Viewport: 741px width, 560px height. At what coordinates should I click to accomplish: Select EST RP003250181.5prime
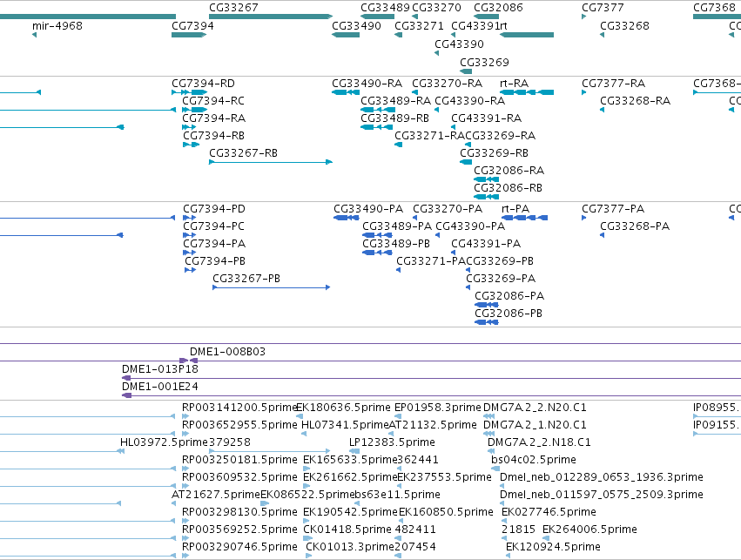click(239, 461)
